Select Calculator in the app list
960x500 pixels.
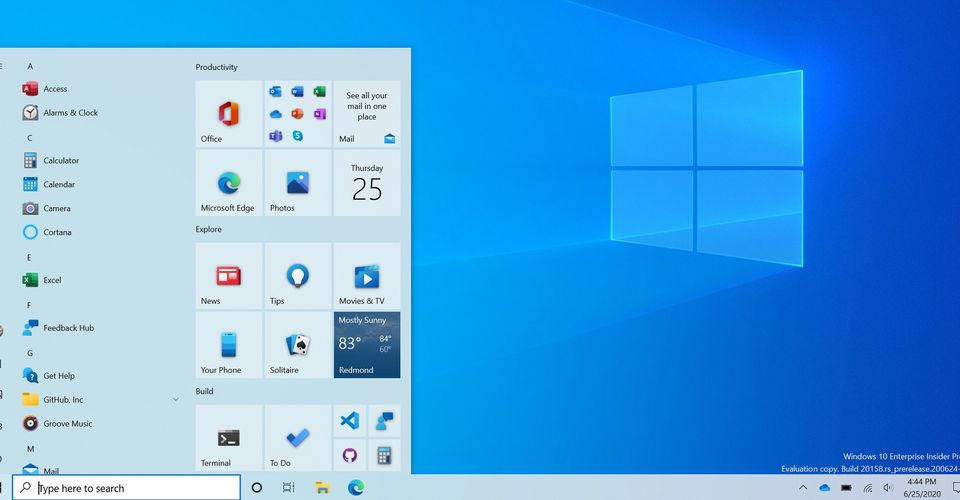61,160
